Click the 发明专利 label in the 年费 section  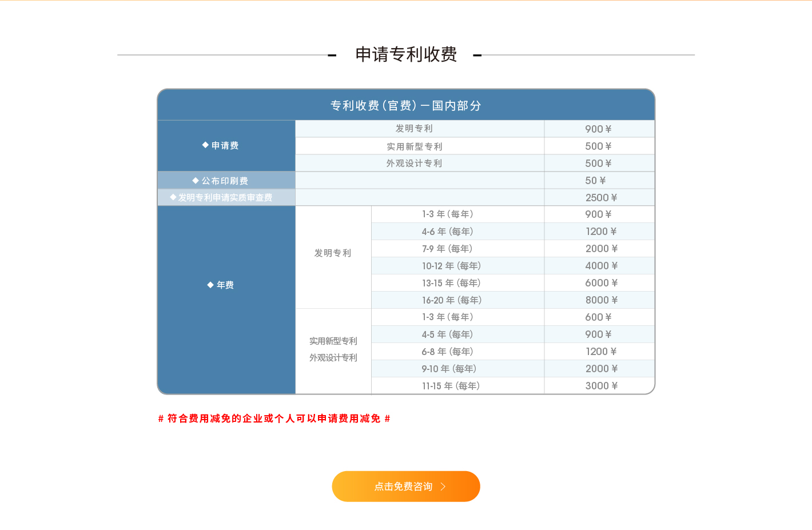point(333,253)
